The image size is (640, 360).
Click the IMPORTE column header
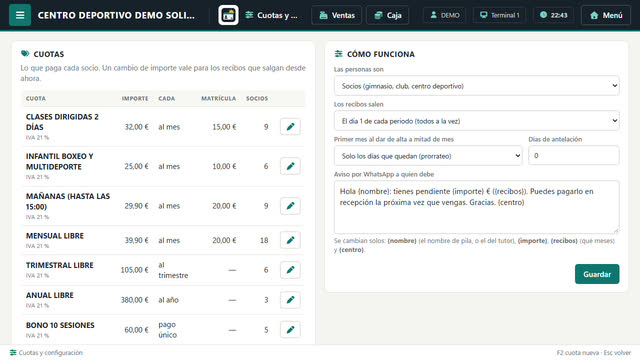click(x=135, y=98)
